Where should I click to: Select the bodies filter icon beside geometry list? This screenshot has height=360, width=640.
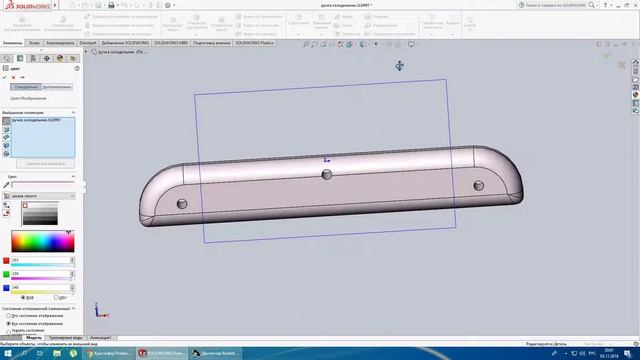6,146
